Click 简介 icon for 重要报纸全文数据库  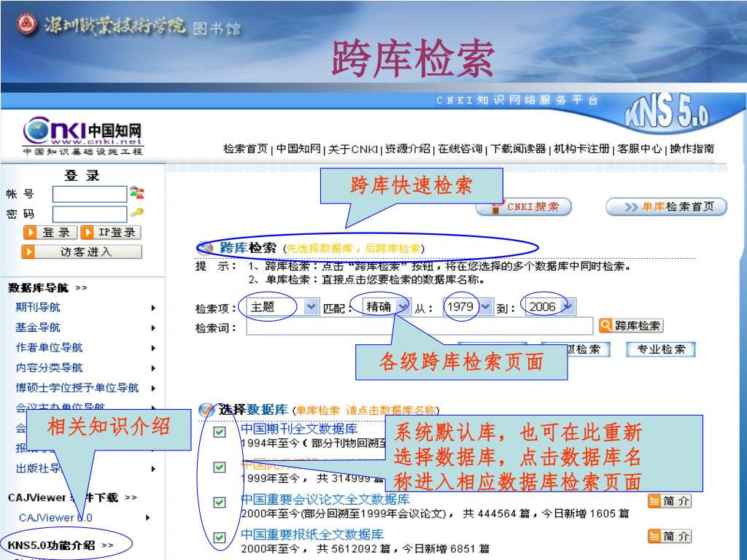pyautogui.click(x=654, y=536)
